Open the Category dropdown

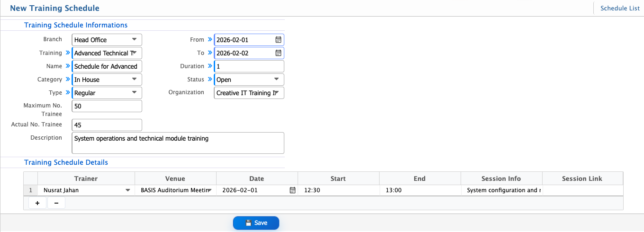[x=134, y=80]
